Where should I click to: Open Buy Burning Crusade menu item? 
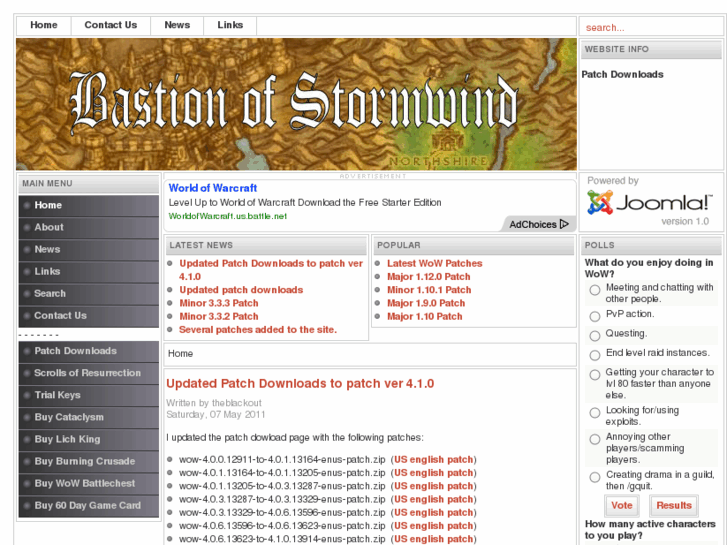[89, 462]
